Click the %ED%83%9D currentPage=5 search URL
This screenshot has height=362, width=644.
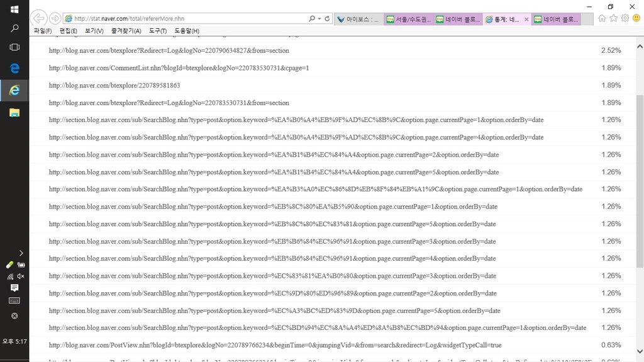[274, 310]
